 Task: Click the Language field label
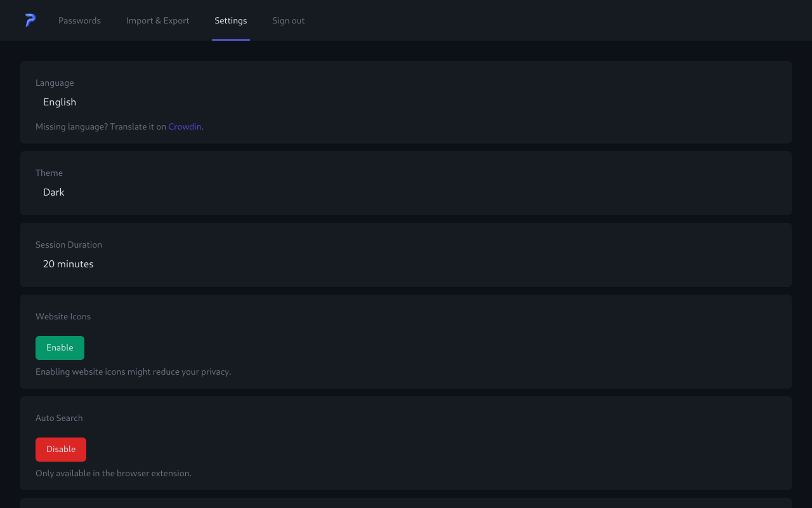pos(55,83)
